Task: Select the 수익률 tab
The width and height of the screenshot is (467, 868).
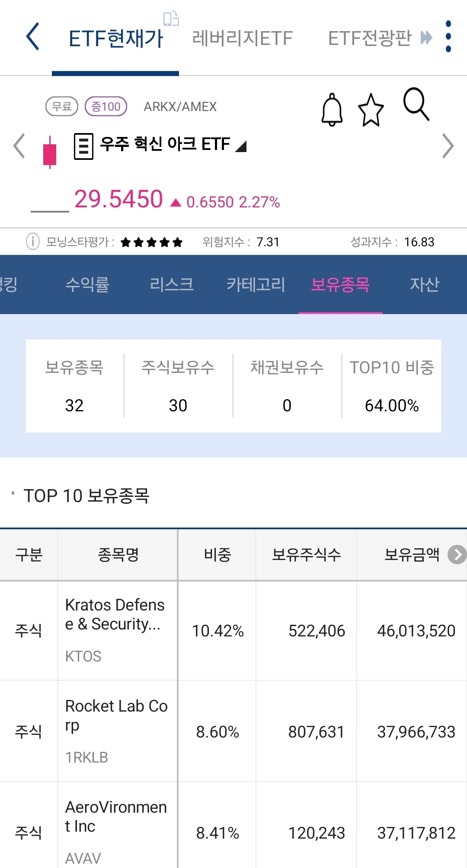Action: pos(89,285)
